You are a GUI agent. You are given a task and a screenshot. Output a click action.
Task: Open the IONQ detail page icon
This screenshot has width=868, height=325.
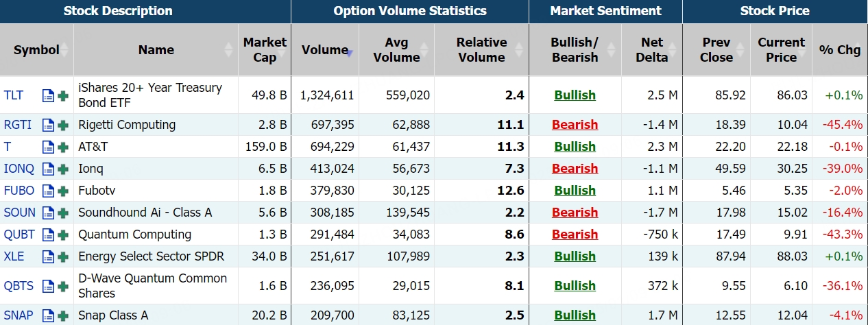tap(48, 169)
